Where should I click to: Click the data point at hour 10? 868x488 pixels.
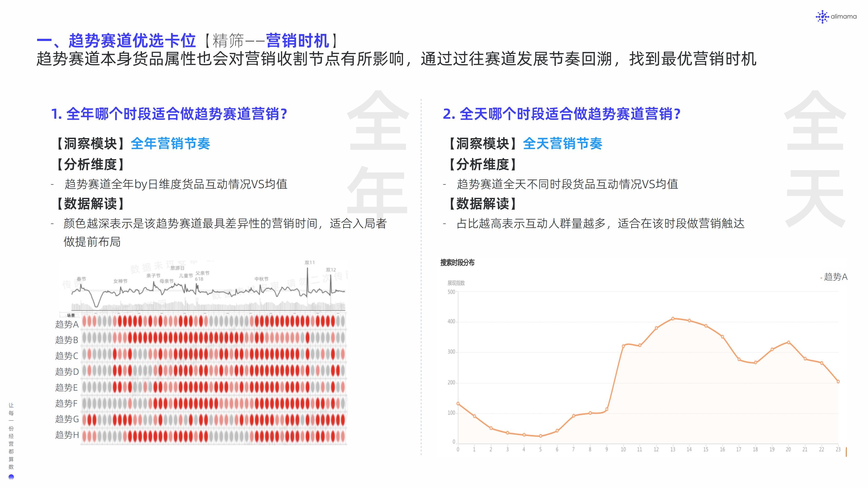click(x=623, y=346)
